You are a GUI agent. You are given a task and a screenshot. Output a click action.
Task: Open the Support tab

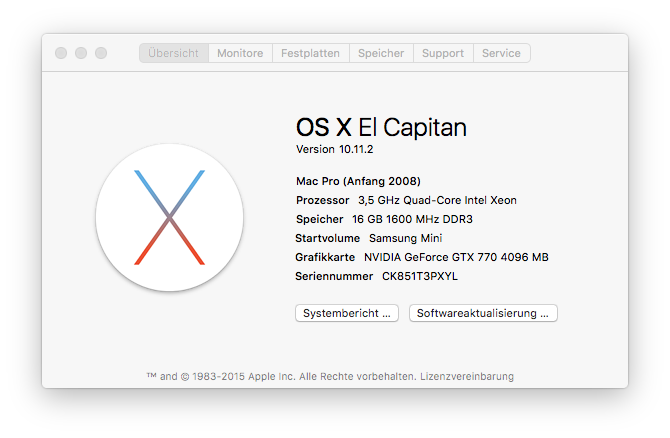443,53
